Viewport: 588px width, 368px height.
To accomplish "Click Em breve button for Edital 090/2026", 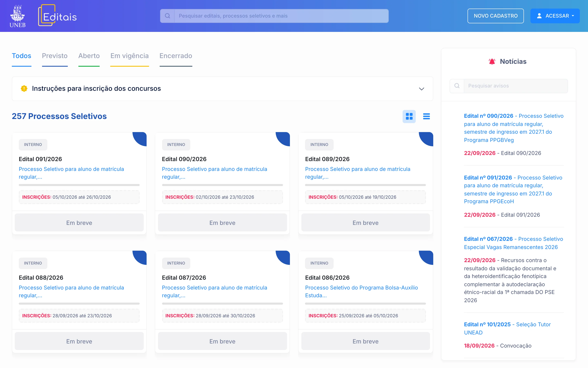I will pos(222,222).
